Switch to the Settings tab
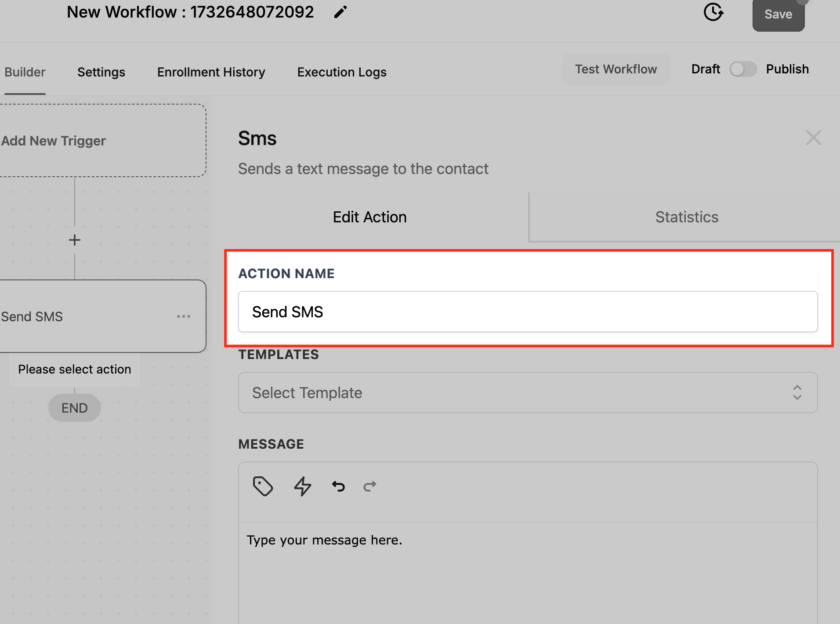840x624 pixels. tap(101, 72)
